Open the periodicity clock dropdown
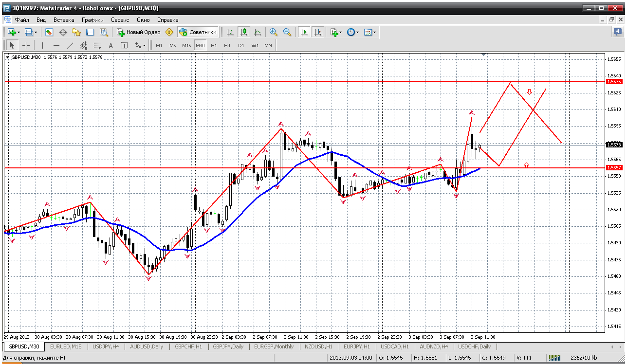Viewport: 627px width, 364px height. point(357,32)
